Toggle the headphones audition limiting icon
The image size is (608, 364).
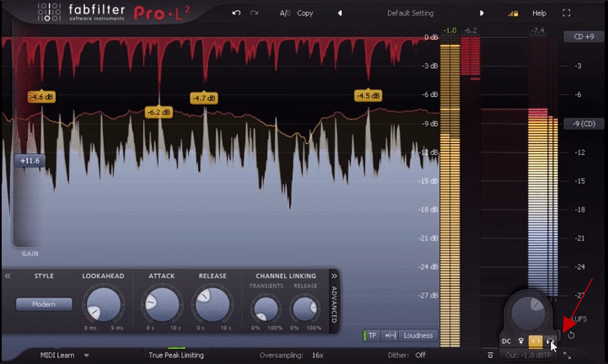[x=550, y=341]
